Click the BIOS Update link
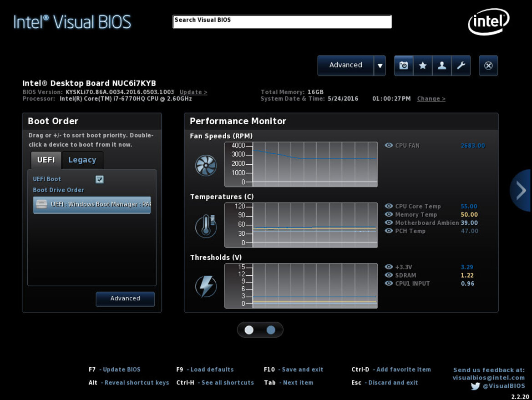The height and width of the screenshot is (400, 532). pyautogui.click(x=193, y=92)
